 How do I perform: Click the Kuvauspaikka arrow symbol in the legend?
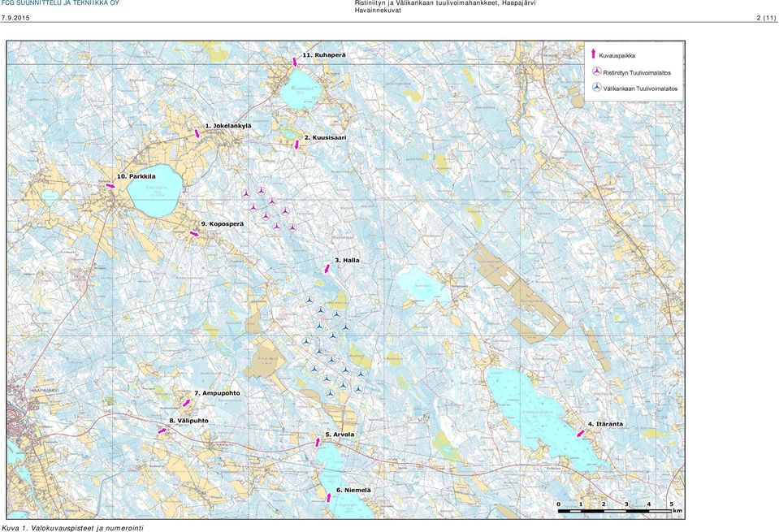point(593,54)
